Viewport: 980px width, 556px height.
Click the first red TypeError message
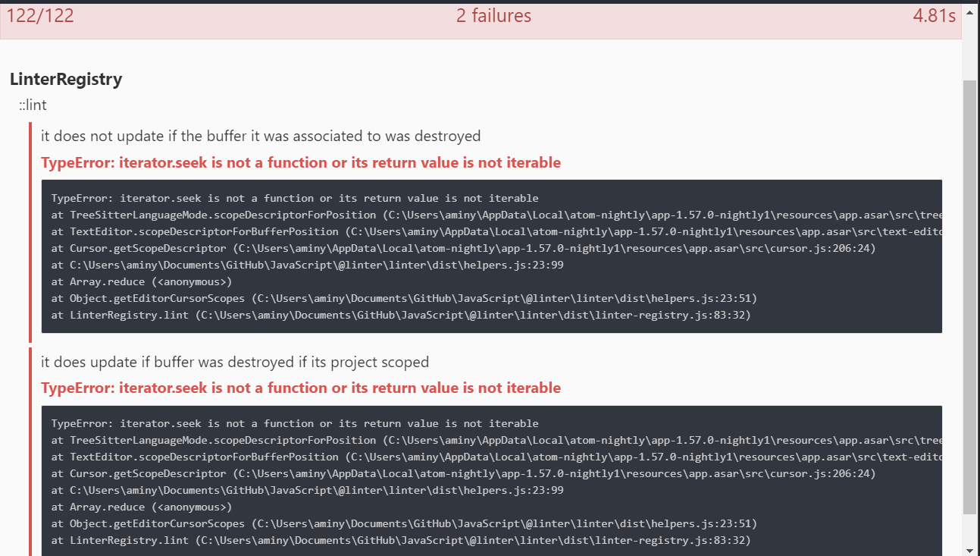[x=299, y=162]
